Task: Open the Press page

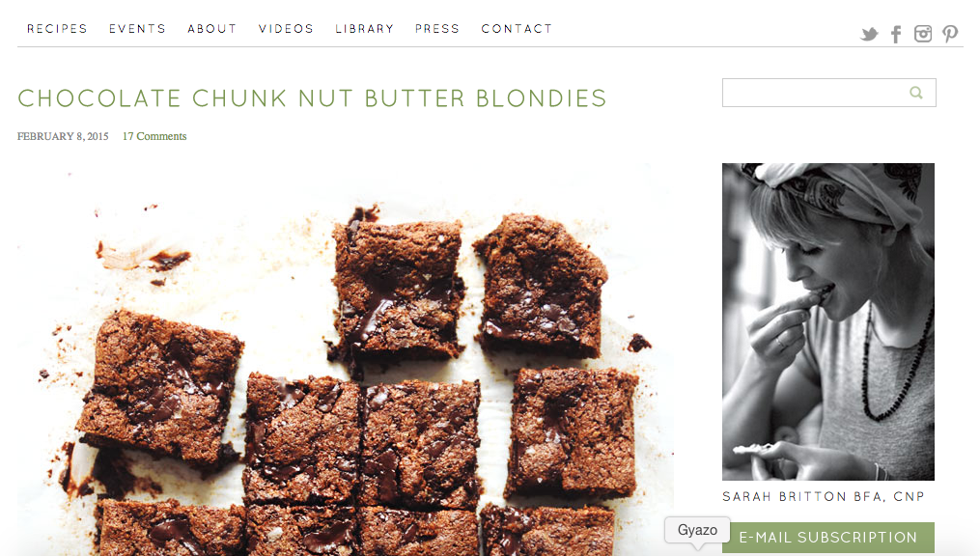Action: [437, 29]
